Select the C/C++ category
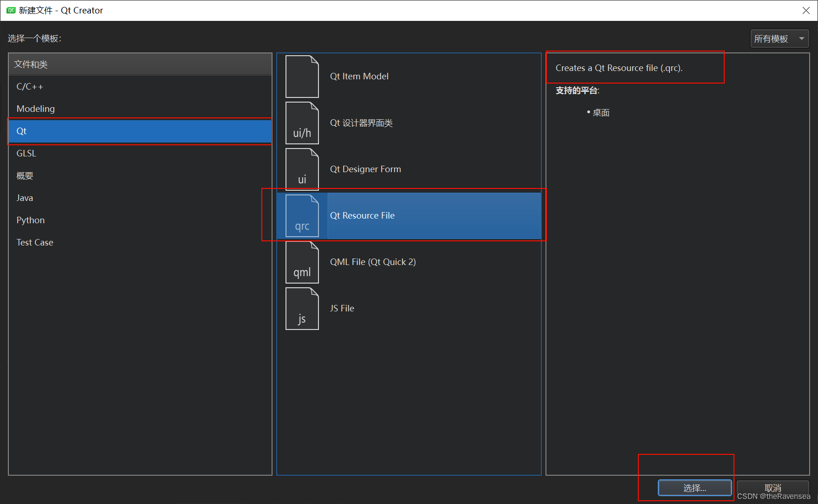This screenshot has width=818, height=504. [140, 86]
